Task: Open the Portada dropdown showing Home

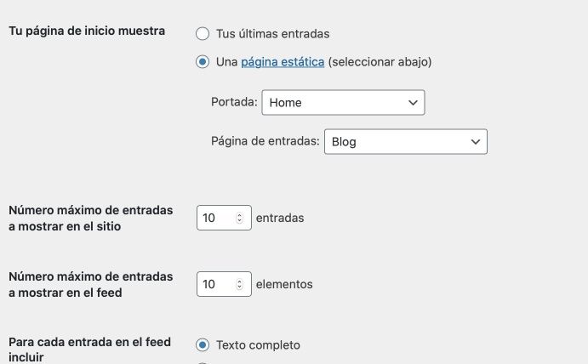Action: [343, 102]
